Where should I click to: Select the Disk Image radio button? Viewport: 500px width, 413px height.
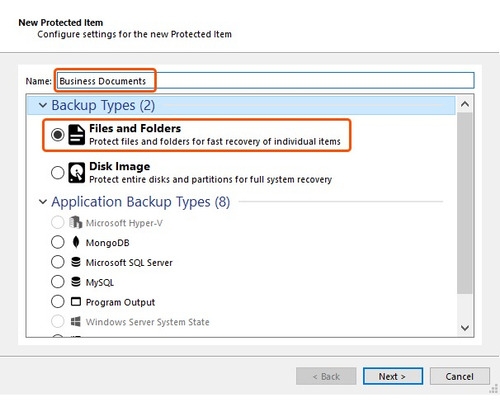pos(58,173)
